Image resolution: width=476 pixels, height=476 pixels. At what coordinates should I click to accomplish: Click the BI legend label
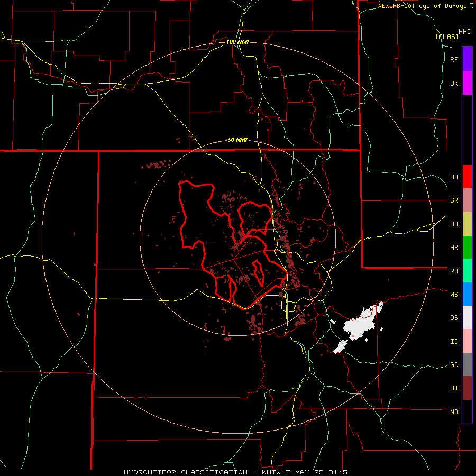tap(454, 388)
